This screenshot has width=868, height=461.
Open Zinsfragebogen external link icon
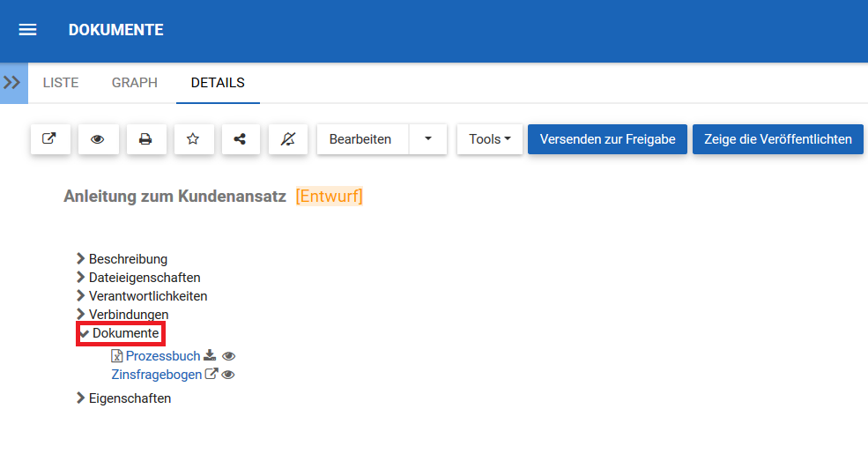(x=211, y=375)
